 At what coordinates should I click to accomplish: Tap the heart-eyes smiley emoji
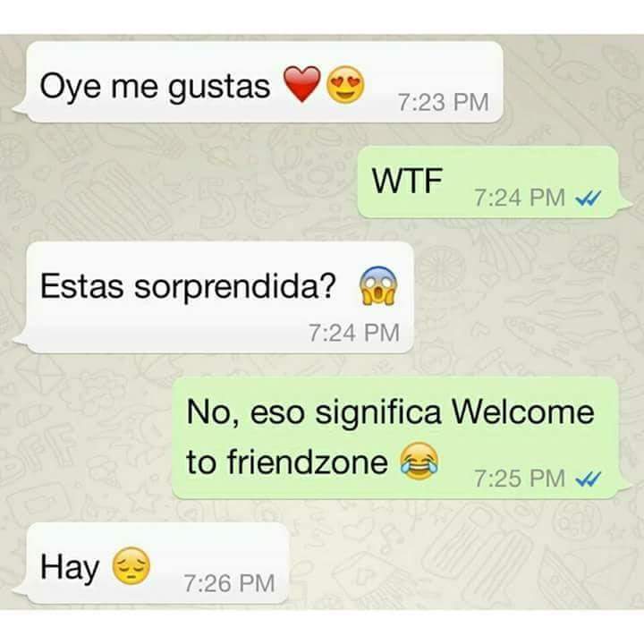coord(345,84)
